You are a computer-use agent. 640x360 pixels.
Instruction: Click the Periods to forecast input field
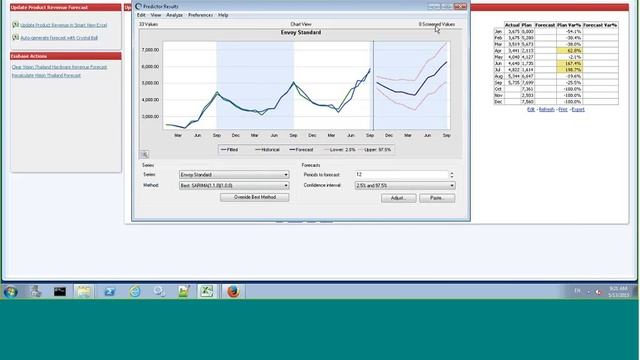(x=402, y=175)
